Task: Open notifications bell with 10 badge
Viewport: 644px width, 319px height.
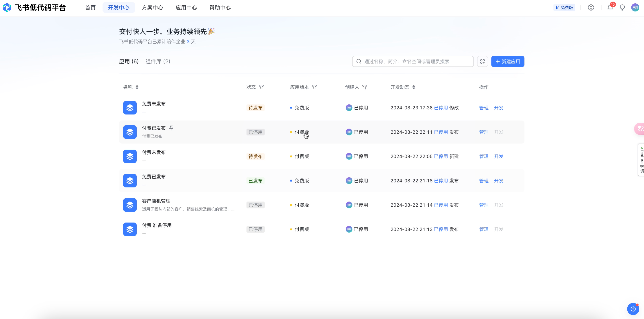Action: [x=610, y=7]
